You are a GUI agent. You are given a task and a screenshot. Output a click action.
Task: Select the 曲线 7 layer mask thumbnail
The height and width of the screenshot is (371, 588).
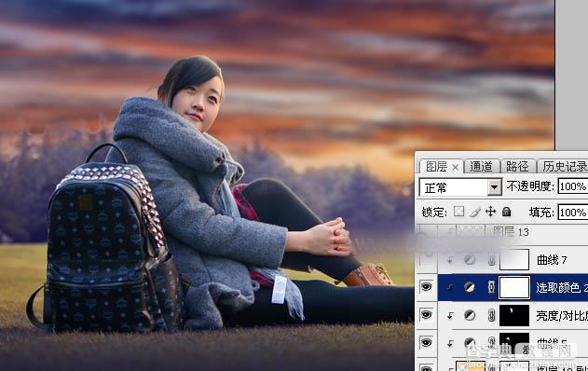click(x=514, y=259)
